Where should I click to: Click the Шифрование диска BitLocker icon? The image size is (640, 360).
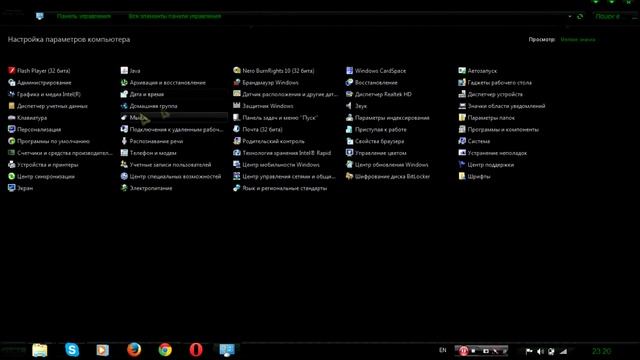[x=349, y=177]
